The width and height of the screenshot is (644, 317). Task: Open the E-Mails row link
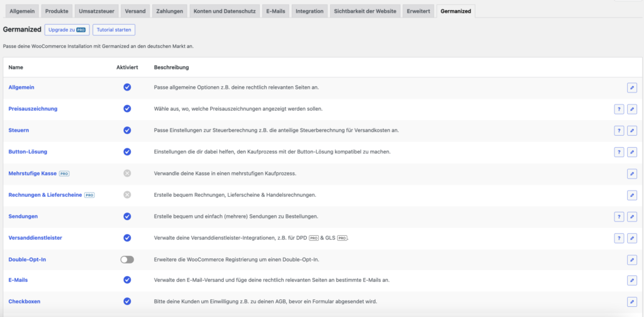click(18, 280)
